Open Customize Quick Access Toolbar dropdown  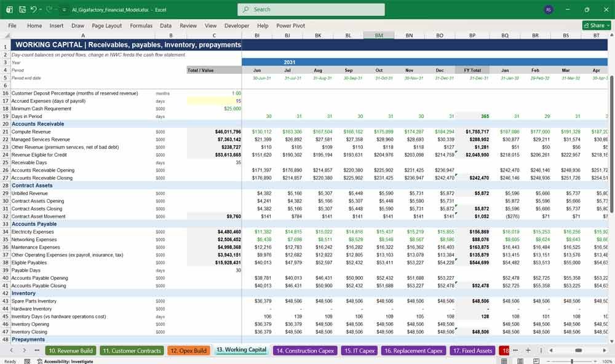[64, 9]
